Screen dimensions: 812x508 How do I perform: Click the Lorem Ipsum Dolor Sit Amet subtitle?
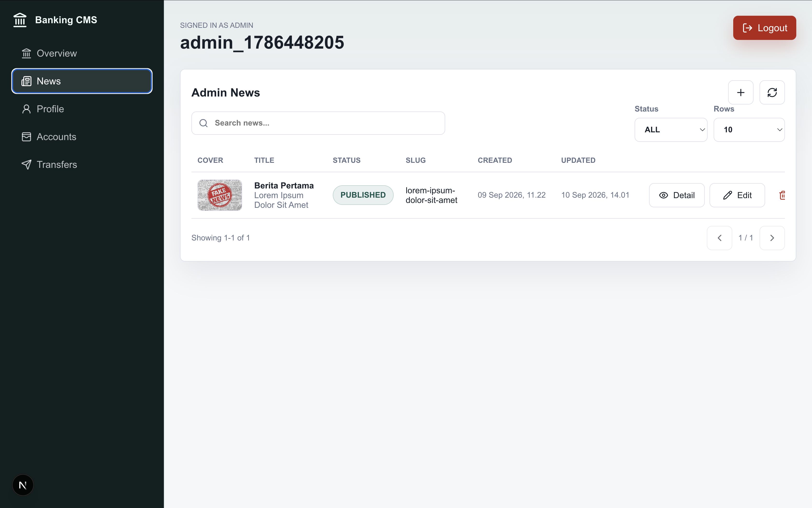point(281,200)
